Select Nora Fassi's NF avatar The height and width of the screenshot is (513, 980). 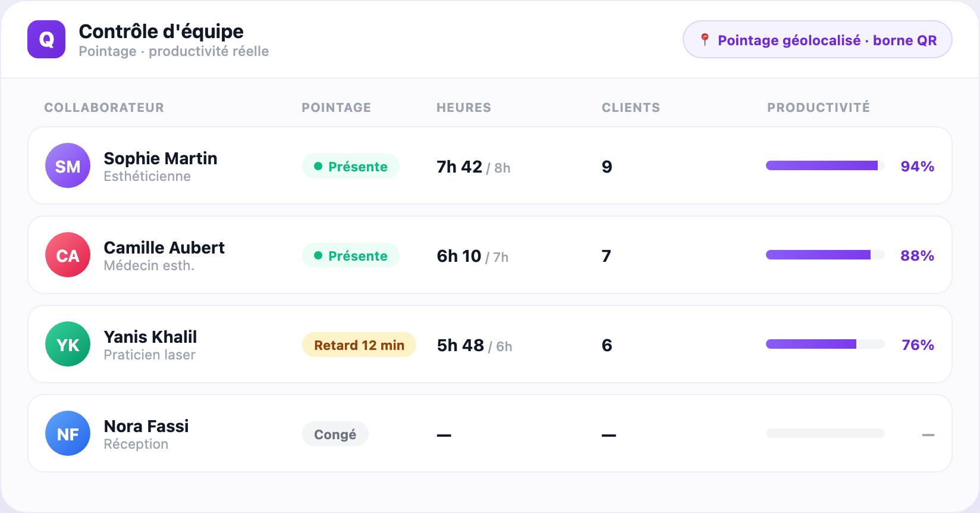coord(68,433)
